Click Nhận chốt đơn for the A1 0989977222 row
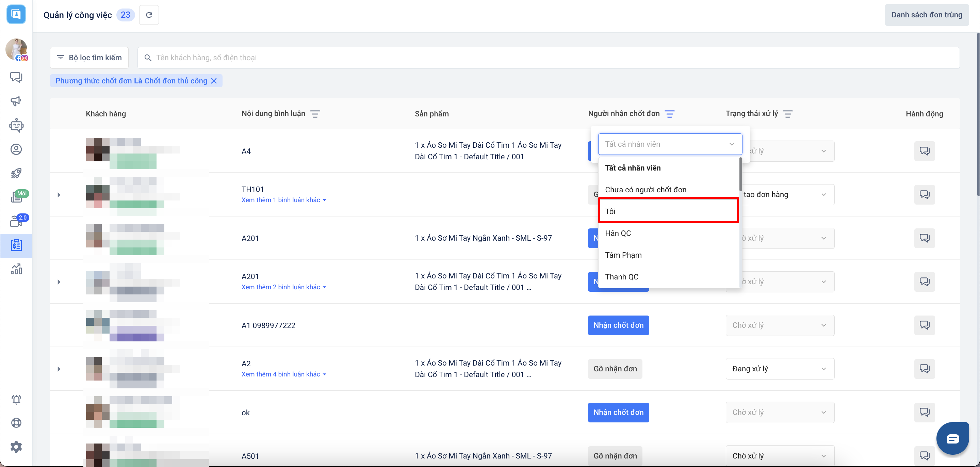This screenshot has height=467, width=980. pos(618,325)
